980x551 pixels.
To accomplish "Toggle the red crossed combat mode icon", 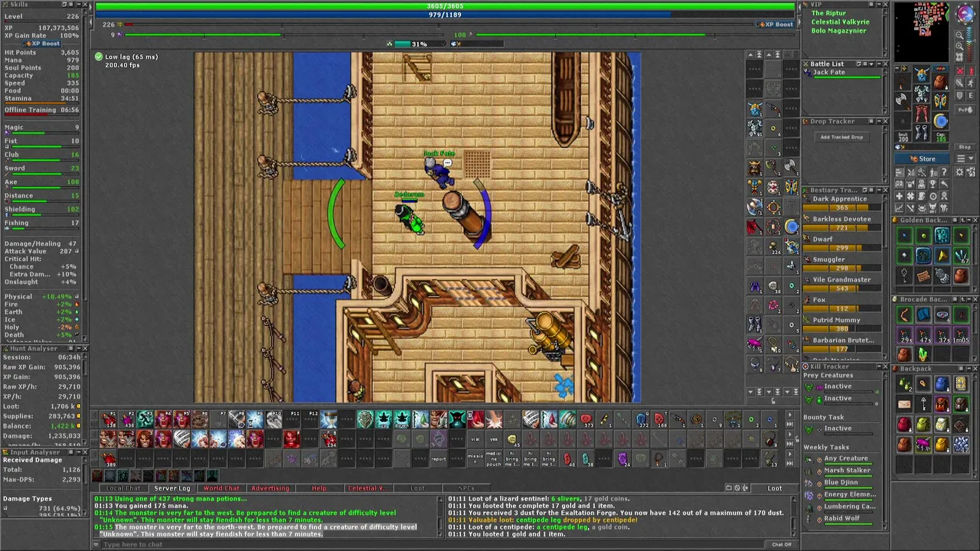I will (x=959, y=70).
